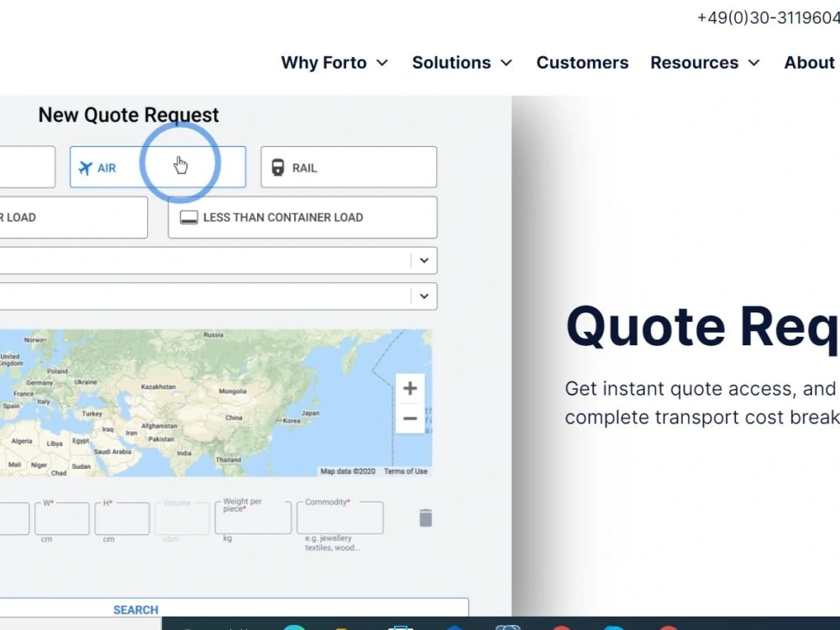The width and height of the screenshot is (840, 630).
Task: Zoom in on the map with plus button
Action: pyautogui.click(x=410, y=388)
